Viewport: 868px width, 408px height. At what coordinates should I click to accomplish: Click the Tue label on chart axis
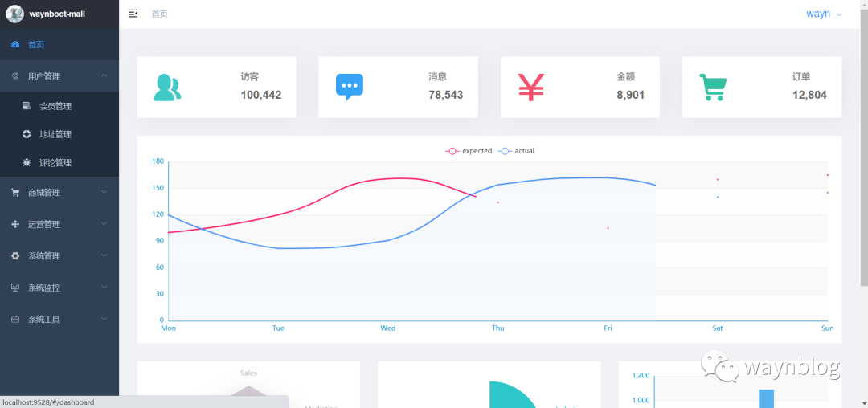(x=278, y=328)
